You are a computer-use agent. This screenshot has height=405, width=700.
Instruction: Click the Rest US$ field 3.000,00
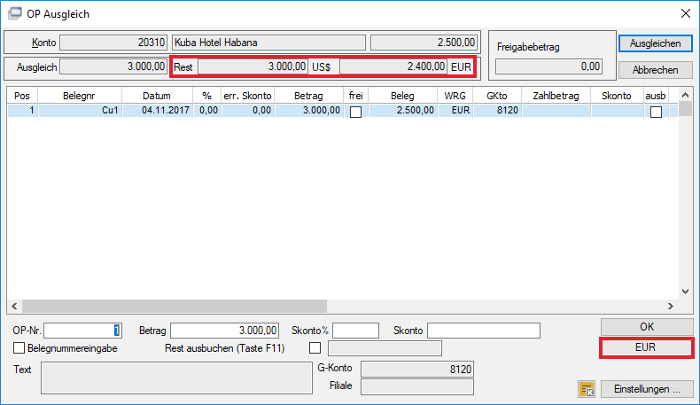[252, 67]
